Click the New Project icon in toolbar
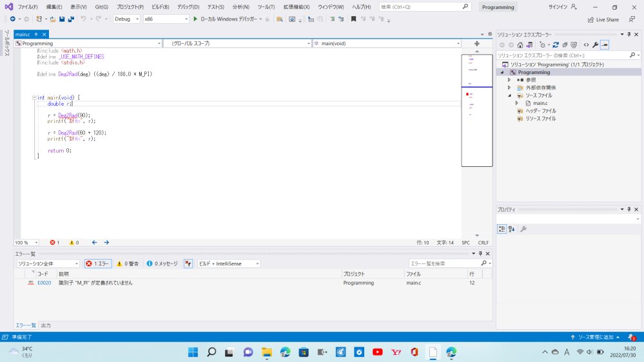 pyautogui.click(x=39, y=19)
